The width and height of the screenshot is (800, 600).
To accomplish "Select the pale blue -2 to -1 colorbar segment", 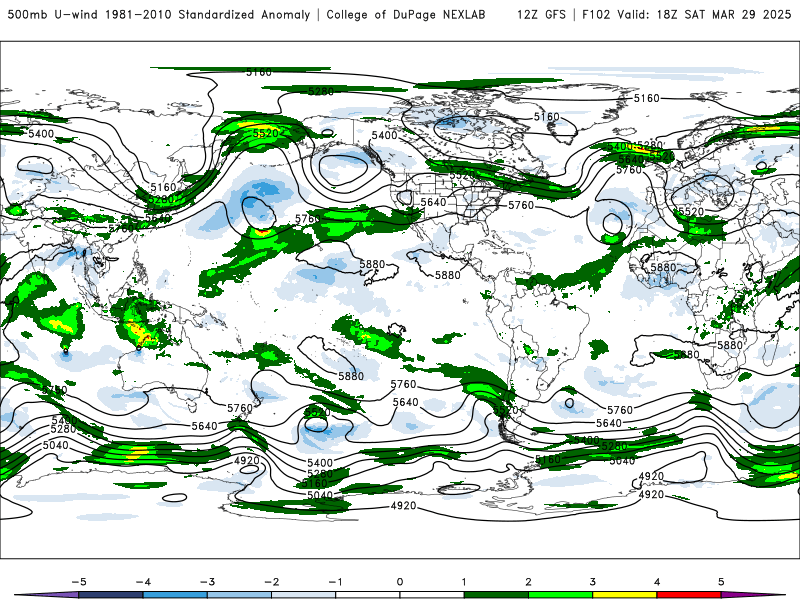I will tap(304, 595).
